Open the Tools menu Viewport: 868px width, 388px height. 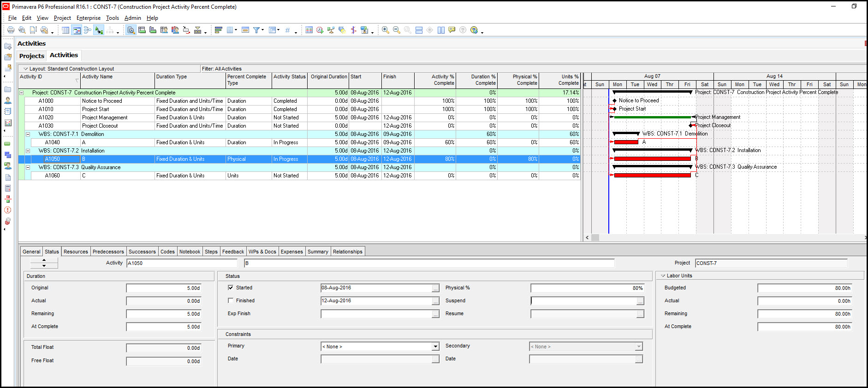tap(113, 18)
